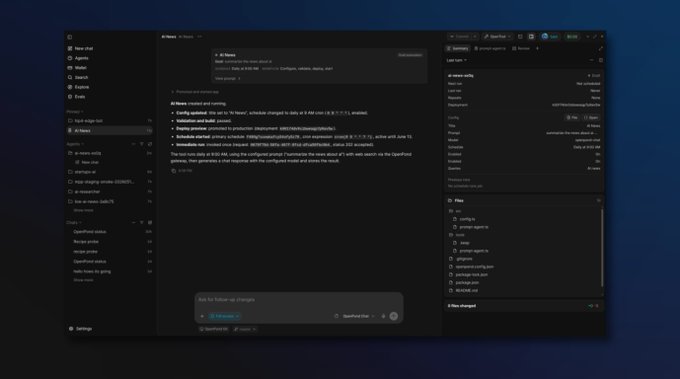Click the OpenPond chip below composer

pyautogui.click(x=213, y=330)
